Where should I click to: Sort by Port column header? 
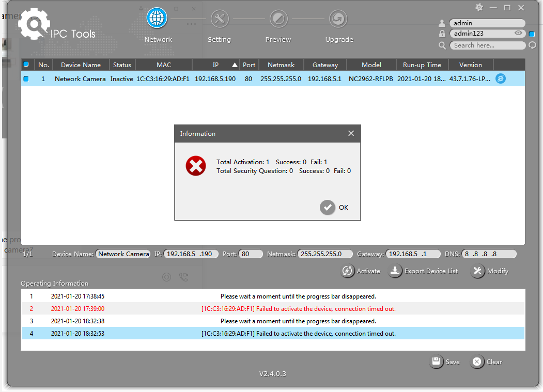(249, 65)
